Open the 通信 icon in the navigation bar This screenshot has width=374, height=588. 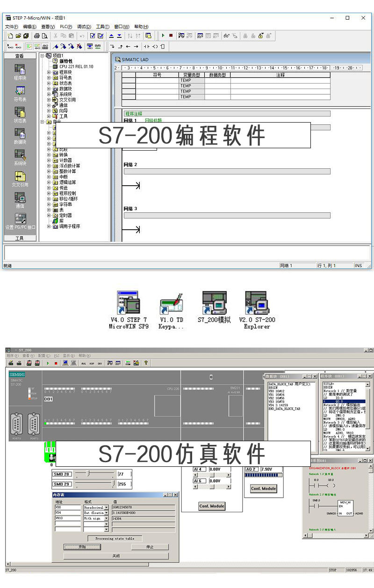tap(20, 197)
